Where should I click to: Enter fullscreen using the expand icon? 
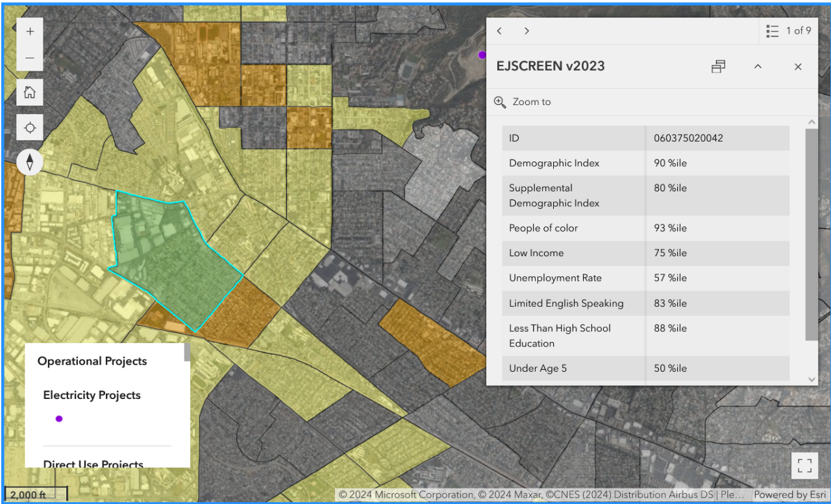(804, 466)
